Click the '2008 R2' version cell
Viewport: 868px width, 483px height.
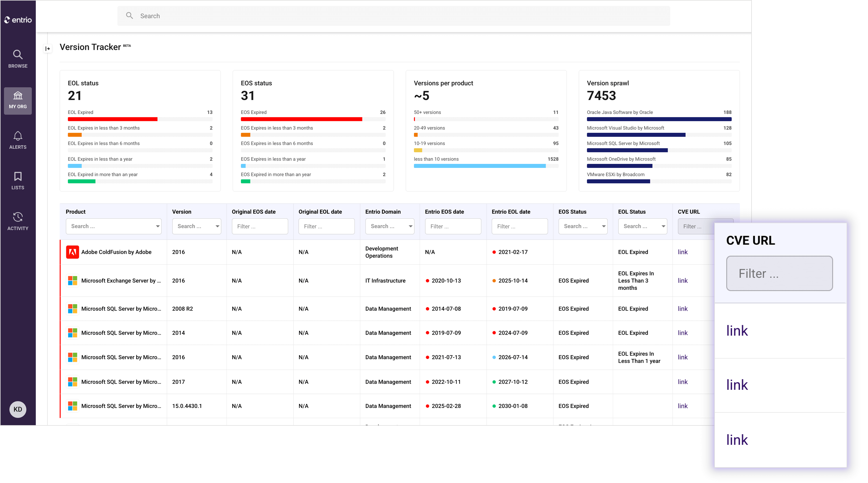coord(182,308)
